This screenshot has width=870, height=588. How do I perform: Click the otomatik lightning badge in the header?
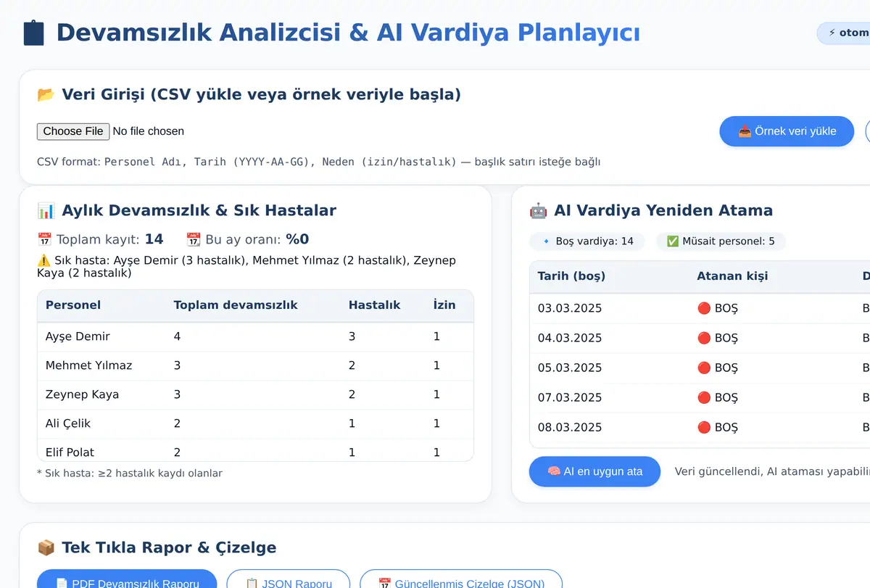point(843,33)
